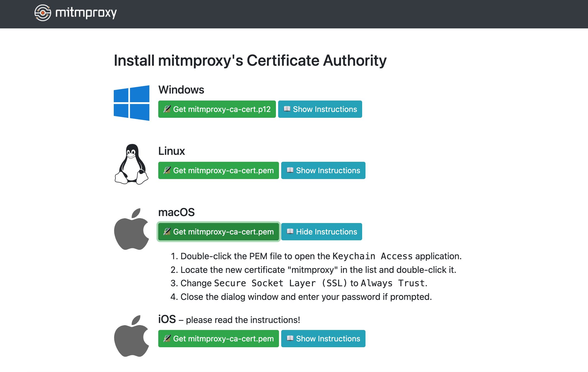This screenshot has width=588, height=372.
Task: Click the certificate icon on the p12 download button
Action: tap(167, 109)
